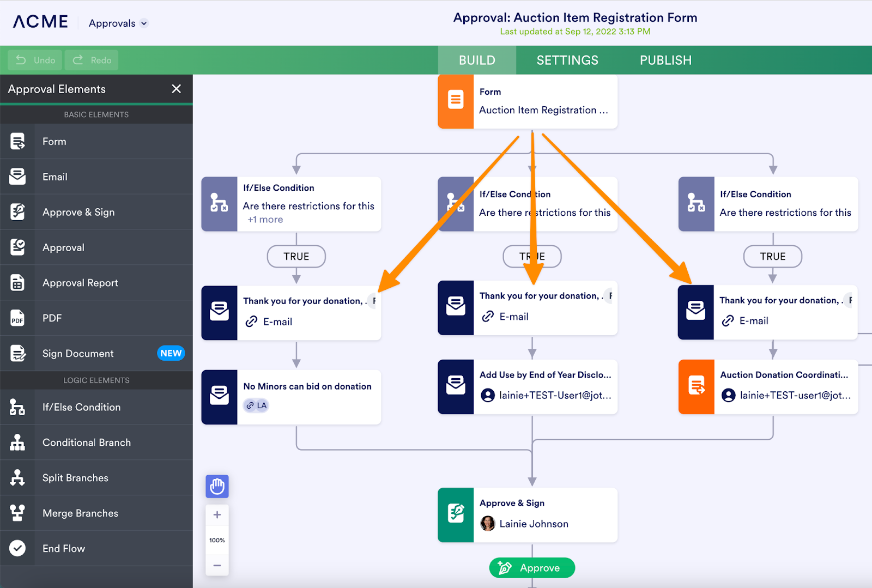Open the PUBLISH tab
The height and width of the screenshot is (588, 872).
[665, 60]
